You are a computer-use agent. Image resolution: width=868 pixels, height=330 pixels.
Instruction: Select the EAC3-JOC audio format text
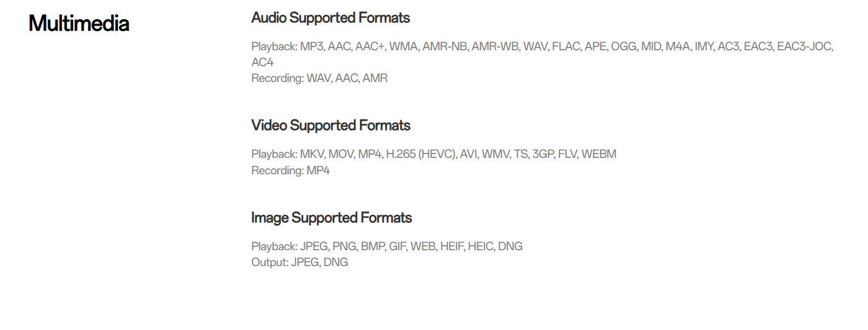click(804, 46)
